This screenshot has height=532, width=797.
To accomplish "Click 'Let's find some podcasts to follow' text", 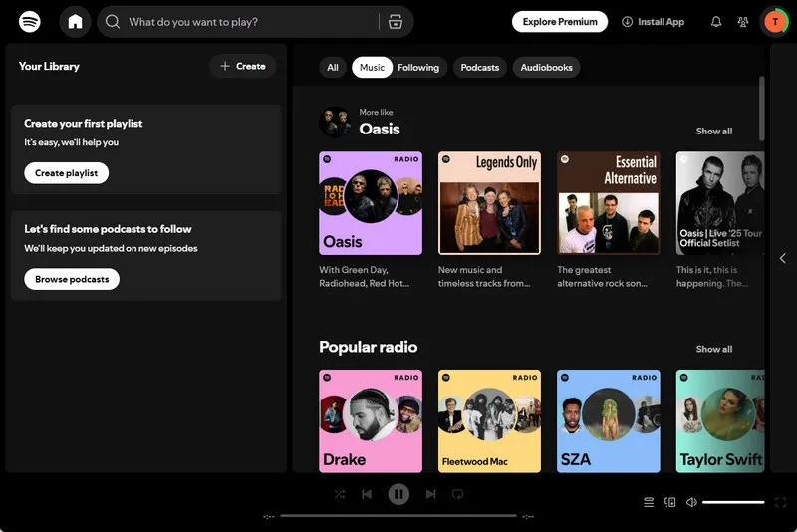I will click(x=108, y=229).
